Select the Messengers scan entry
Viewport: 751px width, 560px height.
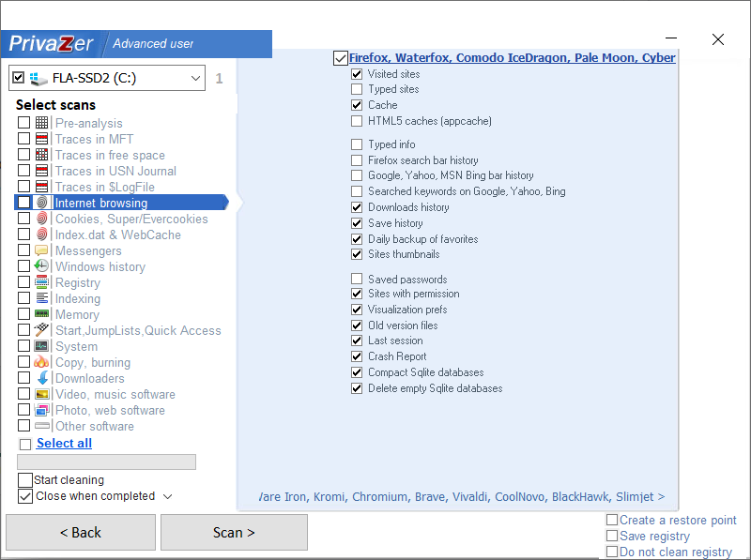tap(88, 250)
